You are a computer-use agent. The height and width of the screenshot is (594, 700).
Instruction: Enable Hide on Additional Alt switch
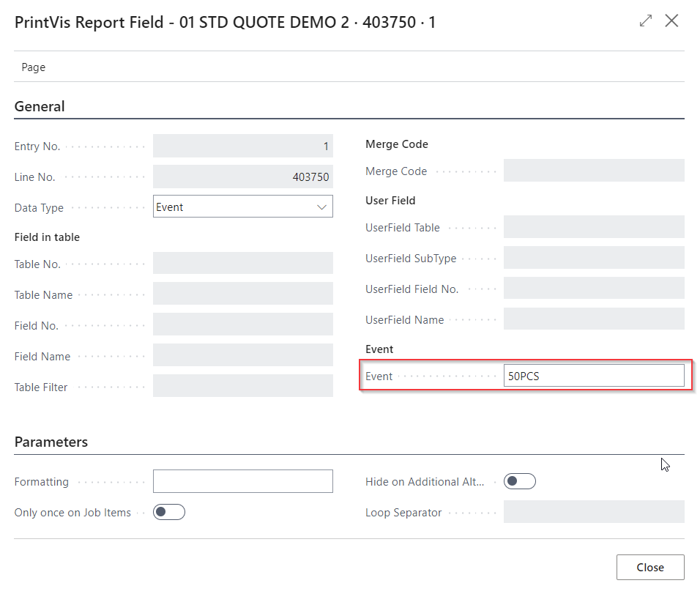[520, 481]
